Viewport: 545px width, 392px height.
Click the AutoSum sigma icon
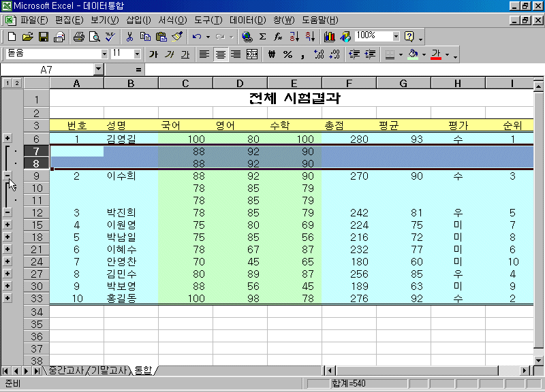click(263, 37)
